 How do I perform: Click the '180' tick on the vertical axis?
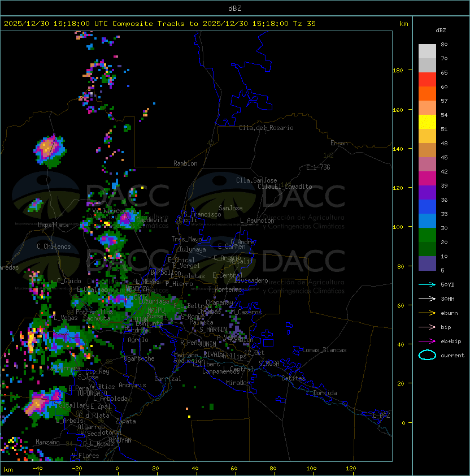[x=398, y=70]
